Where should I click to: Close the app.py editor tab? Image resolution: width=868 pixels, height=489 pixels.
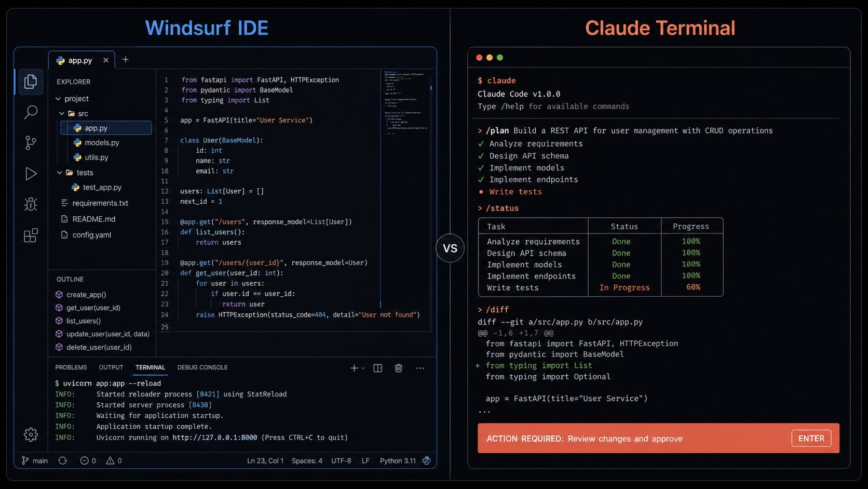coord(106,60)
